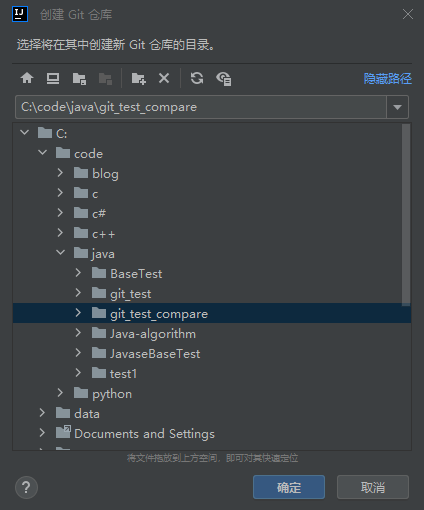This screenshot has height=510, width=424.
Task: Open the help question mark button
Action: pos(26,487)
